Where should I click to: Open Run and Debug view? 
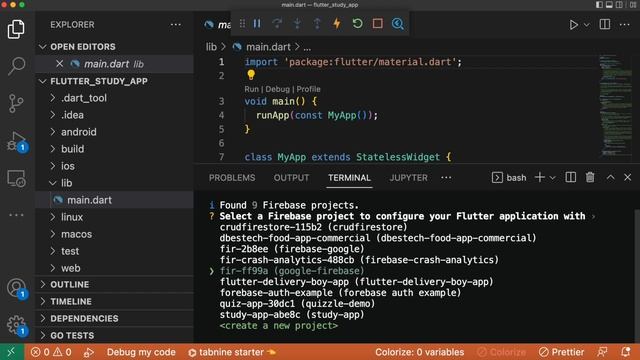[x=17, y=141]
